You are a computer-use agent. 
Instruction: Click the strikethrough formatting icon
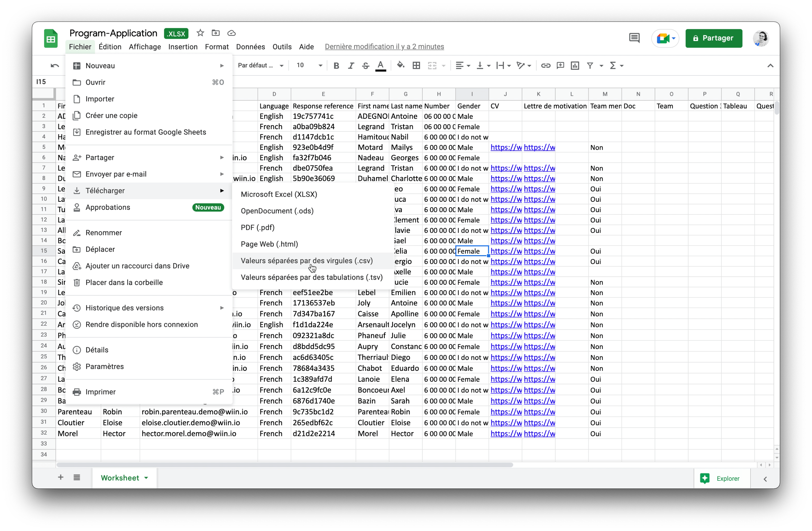366,65
